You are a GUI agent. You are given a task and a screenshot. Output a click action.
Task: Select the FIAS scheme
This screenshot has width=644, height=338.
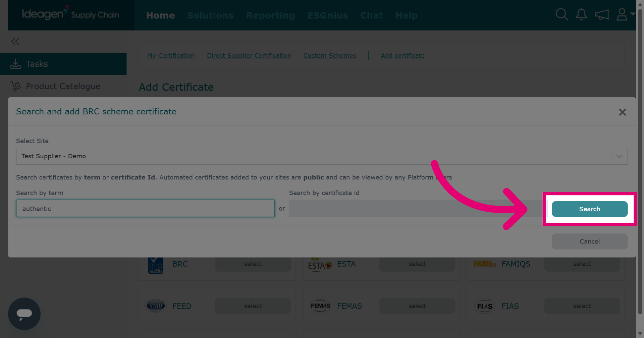582,306
